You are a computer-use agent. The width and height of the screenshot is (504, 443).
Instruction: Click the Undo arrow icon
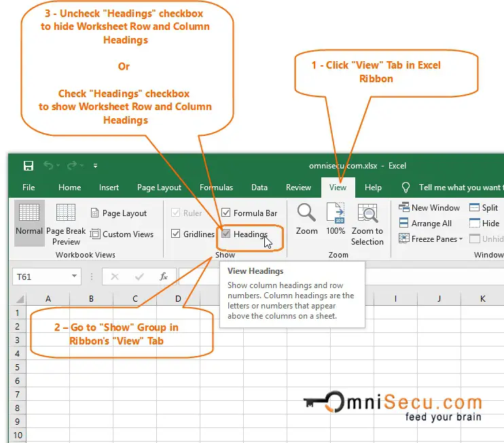click(48, 165)
